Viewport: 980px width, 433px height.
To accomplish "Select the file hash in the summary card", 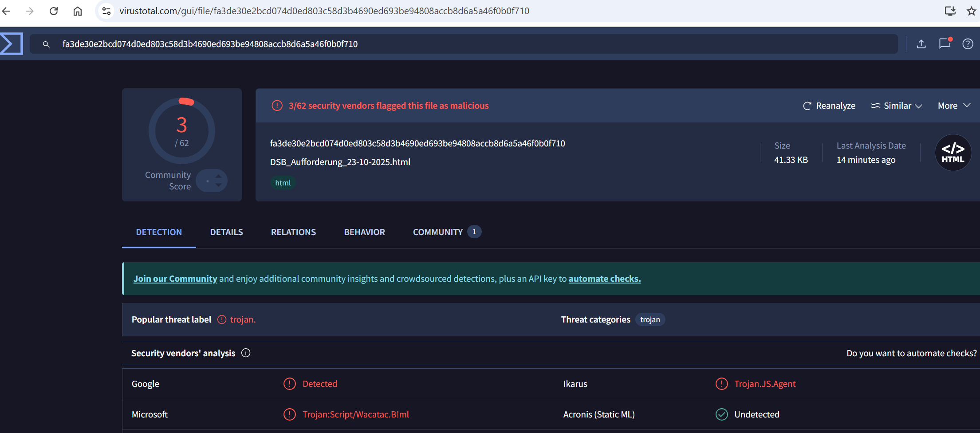I will [417, 143].
